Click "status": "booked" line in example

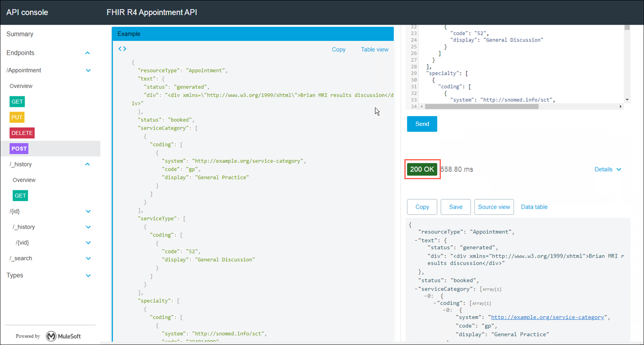pyautogui.click(x=166, y=120)
